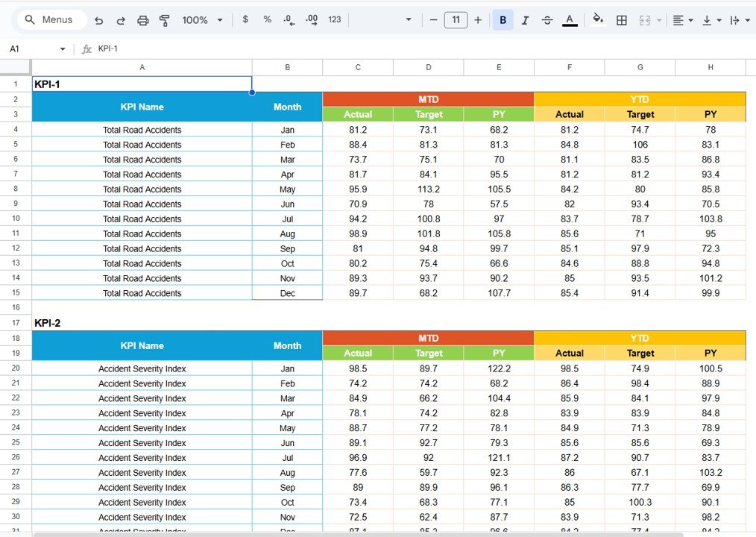
Task: Toggle italic formatting
Action: 525,20
